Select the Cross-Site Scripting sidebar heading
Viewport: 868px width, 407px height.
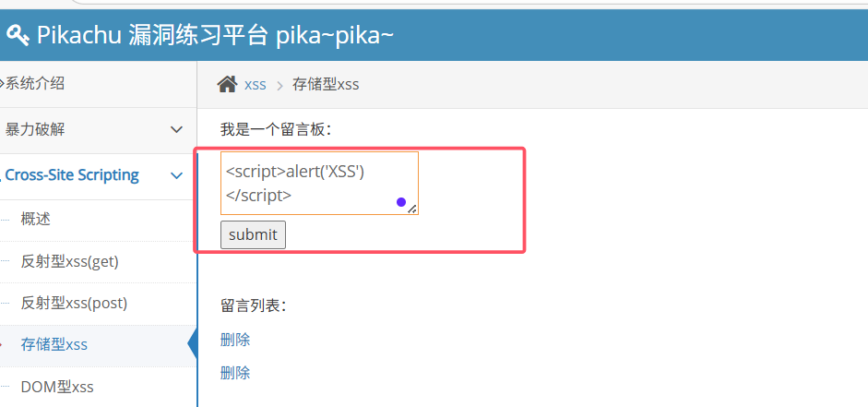pyautogui.click(x=72, y=175)
